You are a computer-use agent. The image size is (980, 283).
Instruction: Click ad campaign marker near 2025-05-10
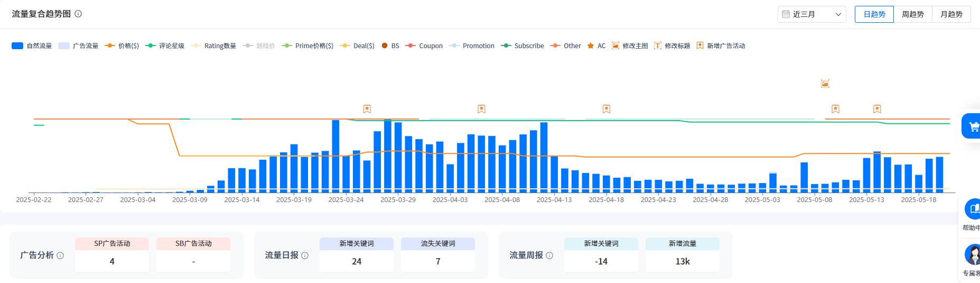click(835, 109)
